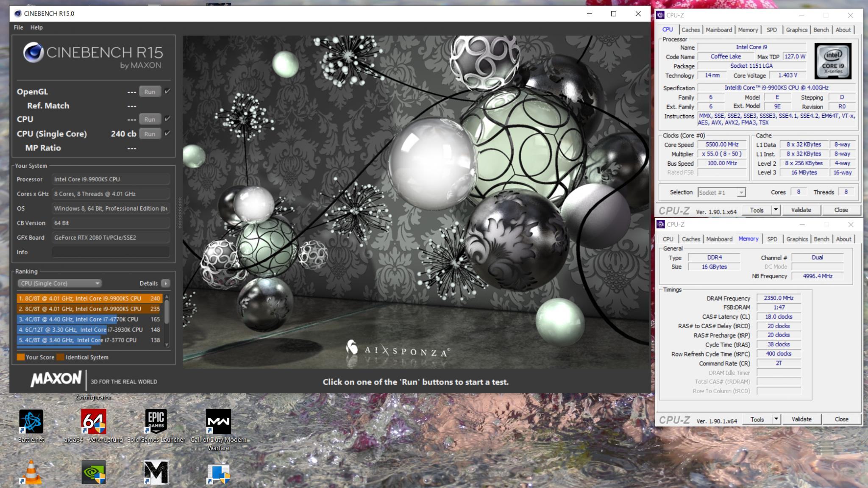The width and height of the screenshot is (868, 488).
Task: Switch to CPU tab in bottom CPU-Z
Action: pos(668,239)
